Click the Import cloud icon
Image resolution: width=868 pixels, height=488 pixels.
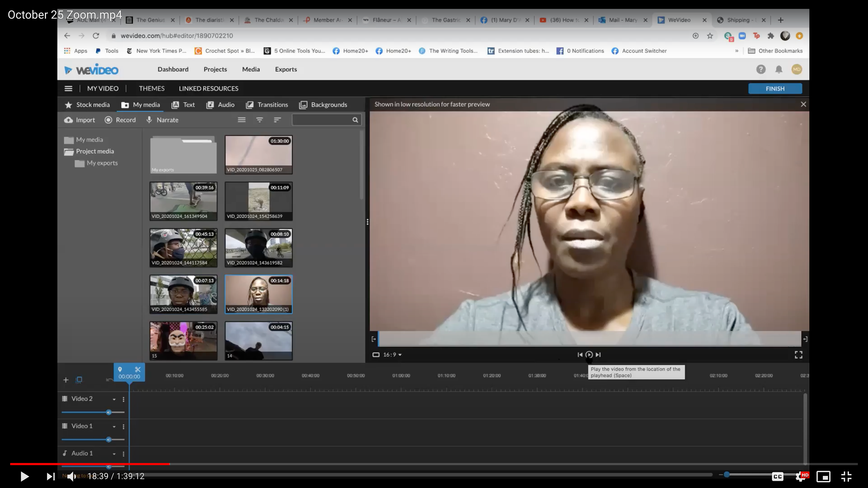tap(68, 120)
